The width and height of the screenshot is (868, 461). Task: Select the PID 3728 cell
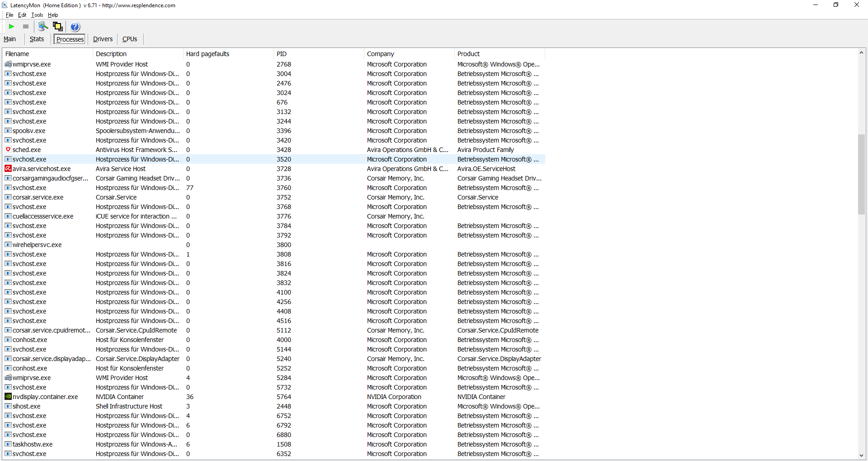(284, 169)
